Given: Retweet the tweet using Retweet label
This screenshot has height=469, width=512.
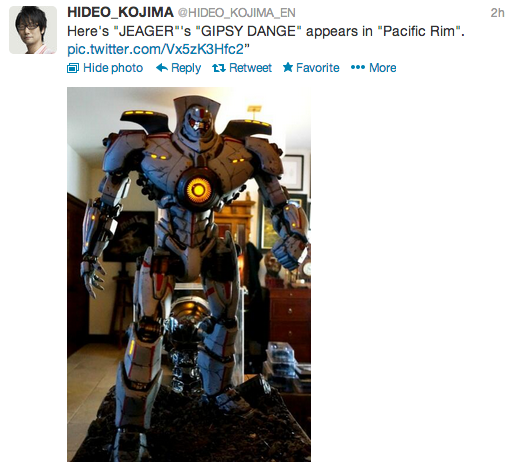Looking at the screenshot, I should pos(250,68).
